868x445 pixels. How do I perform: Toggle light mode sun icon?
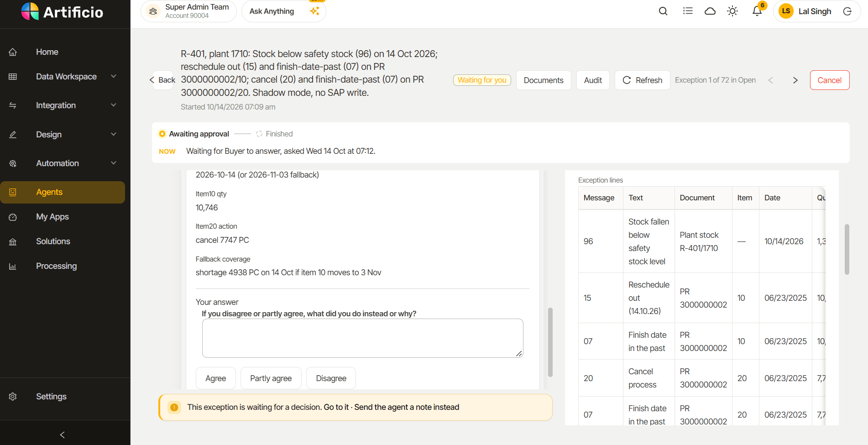pyautogui.click(x=732, y=11)
